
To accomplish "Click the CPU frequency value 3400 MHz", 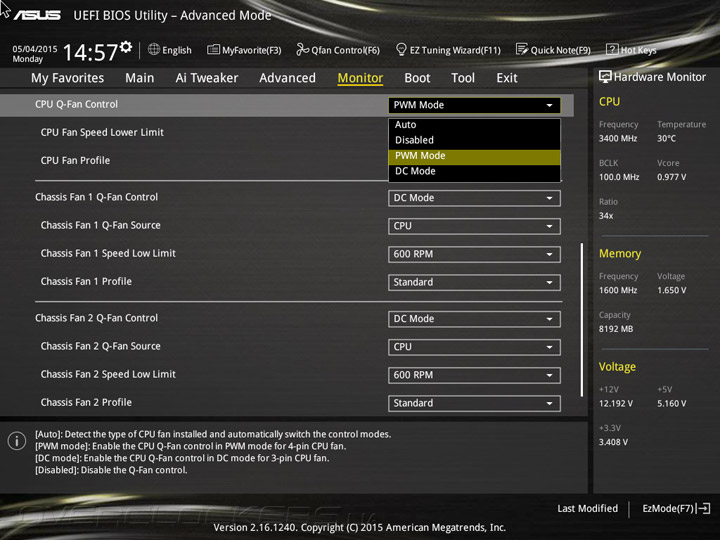I will pyautogui.click(x=618, y=138).
